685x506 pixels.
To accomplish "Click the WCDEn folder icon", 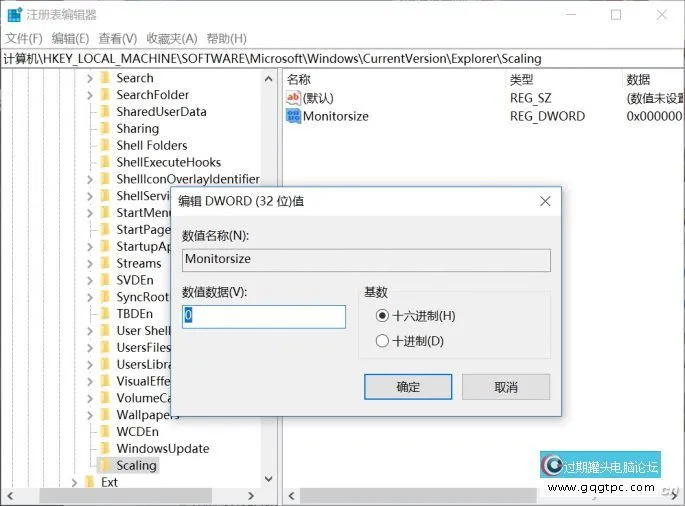I will point(105,432).
